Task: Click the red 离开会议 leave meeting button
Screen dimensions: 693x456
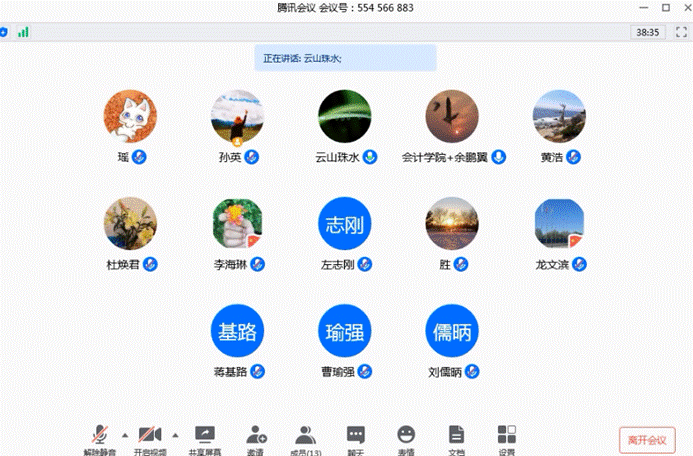Action: tap(647, 440)
